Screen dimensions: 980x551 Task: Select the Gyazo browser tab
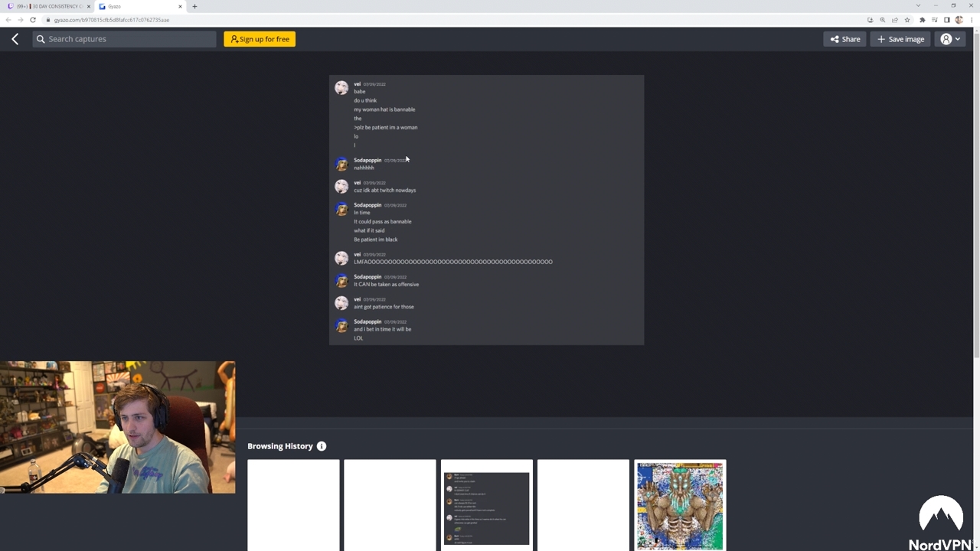point(140,6)
